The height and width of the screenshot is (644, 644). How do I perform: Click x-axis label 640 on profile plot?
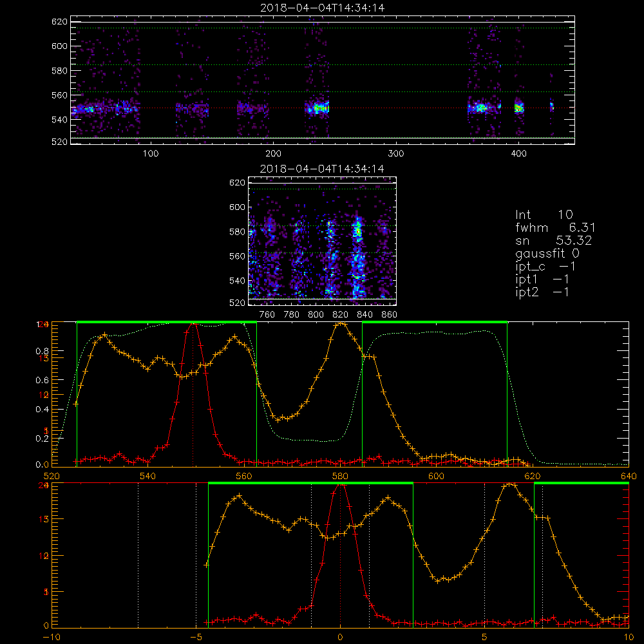coord(629,477)
